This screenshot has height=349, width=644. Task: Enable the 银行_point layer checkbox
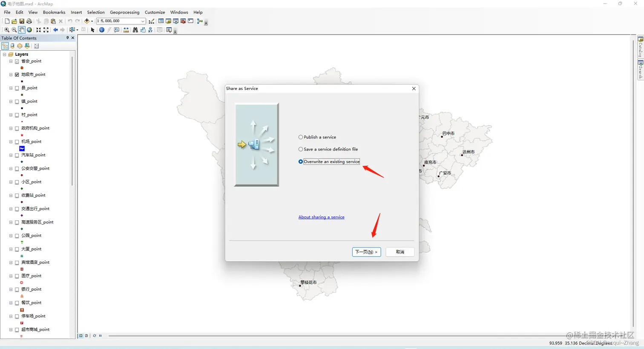point(17,289)
